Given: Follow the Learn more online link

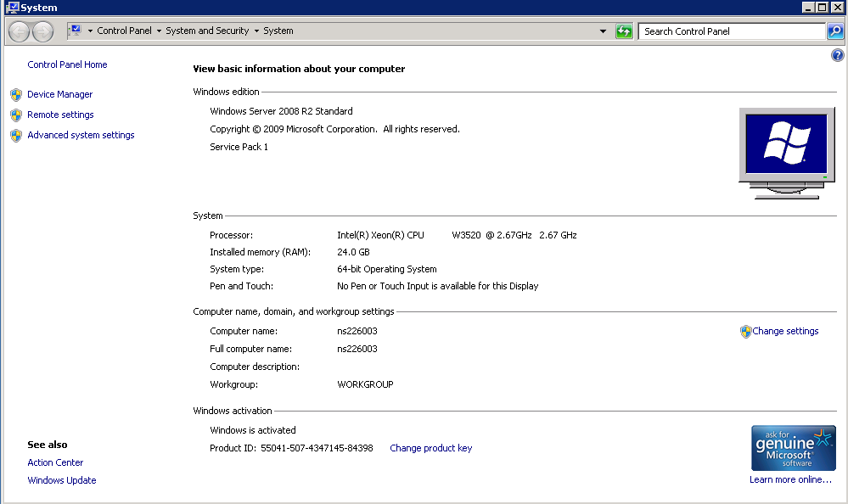Looking at the screenshot, I should [x=790, y=479].
